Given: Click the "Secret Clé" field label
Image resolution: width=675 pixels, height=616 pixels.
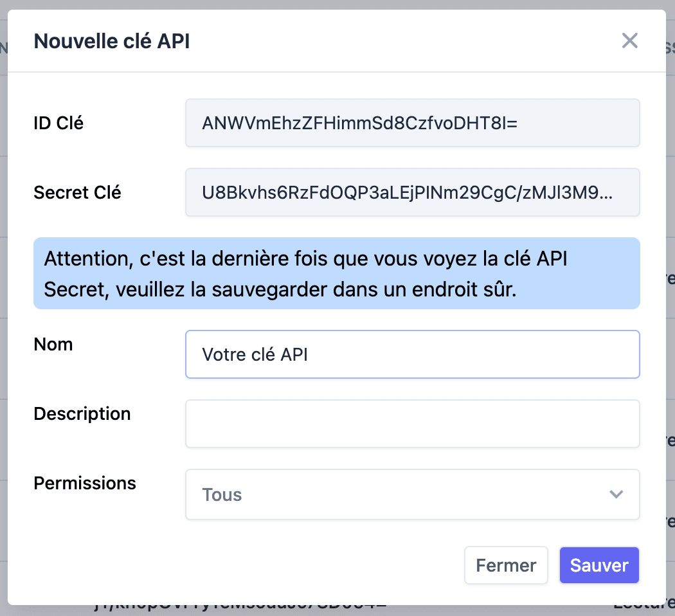Looking at the screenshot, I should pyautogui.click(x=77, y=192).
